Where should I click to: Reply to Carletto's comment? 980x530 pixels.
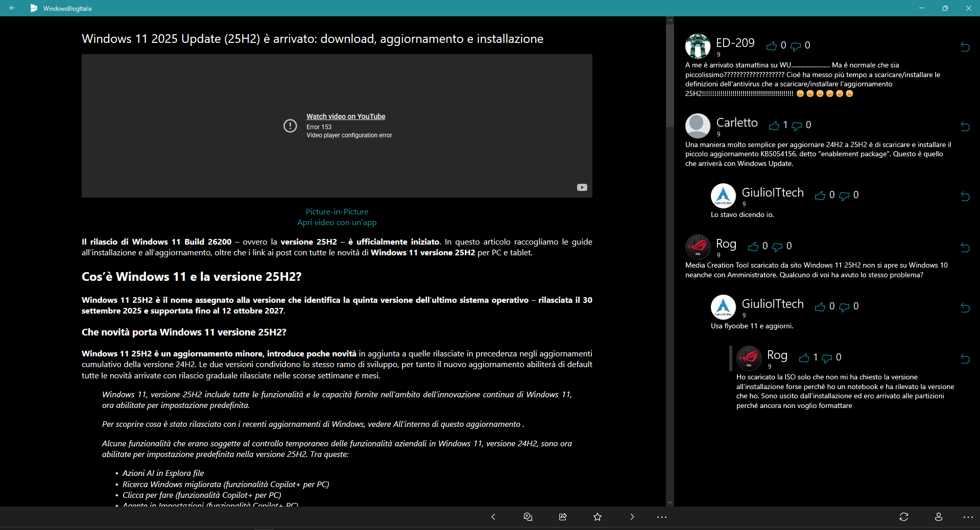click(965, 126)
